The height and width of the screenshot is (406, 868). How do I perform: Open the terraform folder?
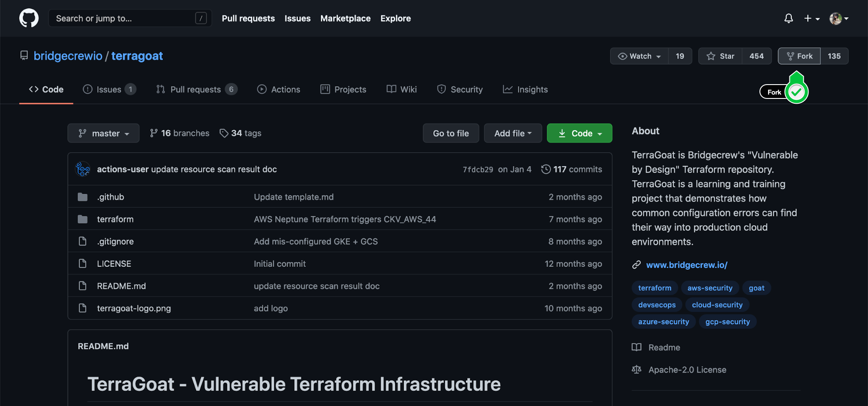click(115, 219)
